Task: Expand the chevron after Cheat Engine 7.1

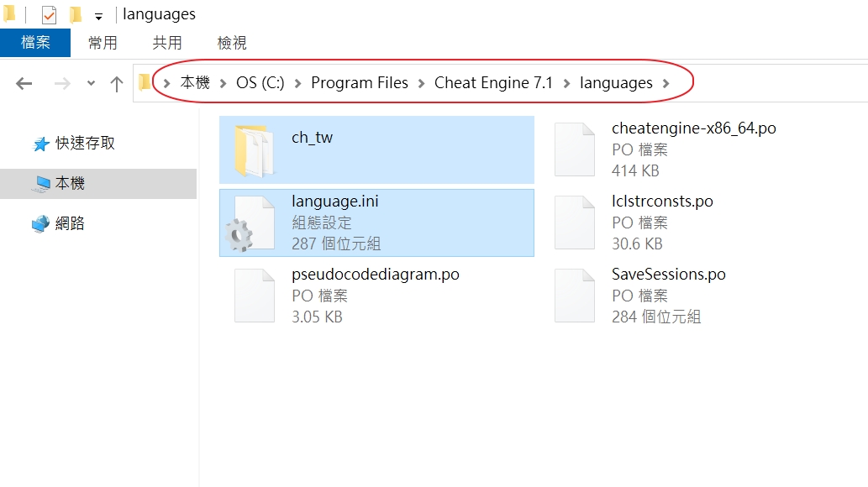Action: (566, 84)
